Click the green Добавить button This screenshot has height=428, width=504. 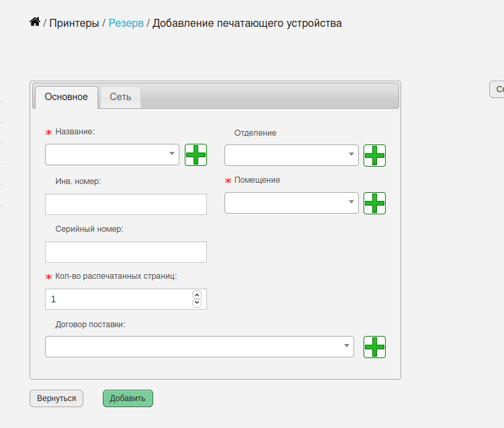(128, 398)
